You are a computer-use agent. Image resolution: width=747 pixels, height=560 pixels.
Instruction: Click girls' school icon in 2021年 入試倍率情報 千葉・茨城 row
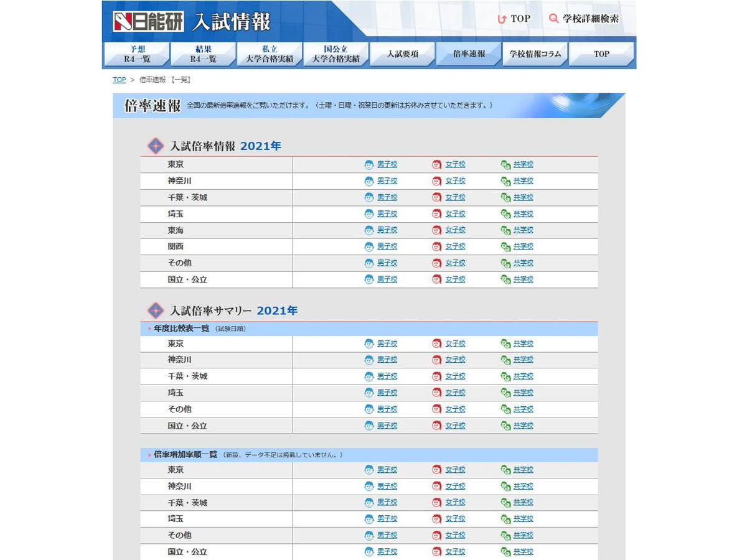pyautogui.click(x=437, y=197)
